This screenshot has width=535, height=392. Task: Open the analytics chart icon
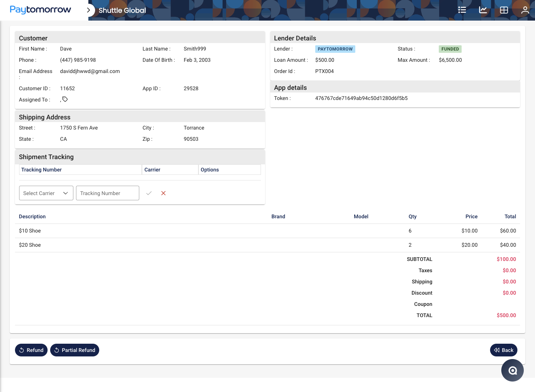(x=483, y=10)
